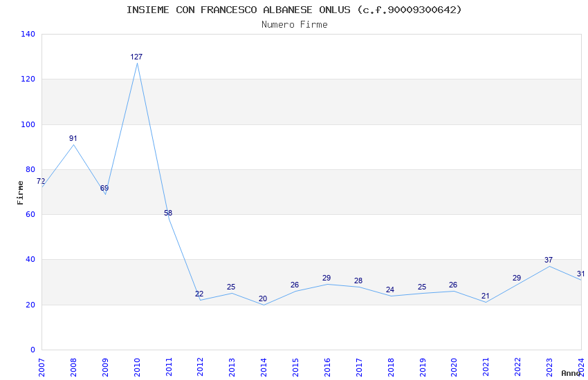588x380 pixels.
Task: Click the subtitle Numero Firme
Action: click(295, 24)
